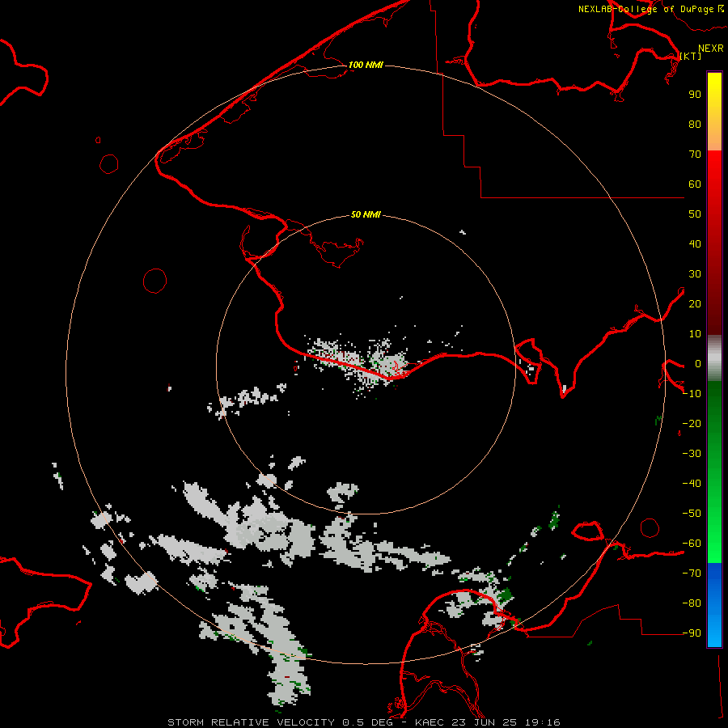
Task: Click the 100 NMI range ring label
Action: (366, 65)
